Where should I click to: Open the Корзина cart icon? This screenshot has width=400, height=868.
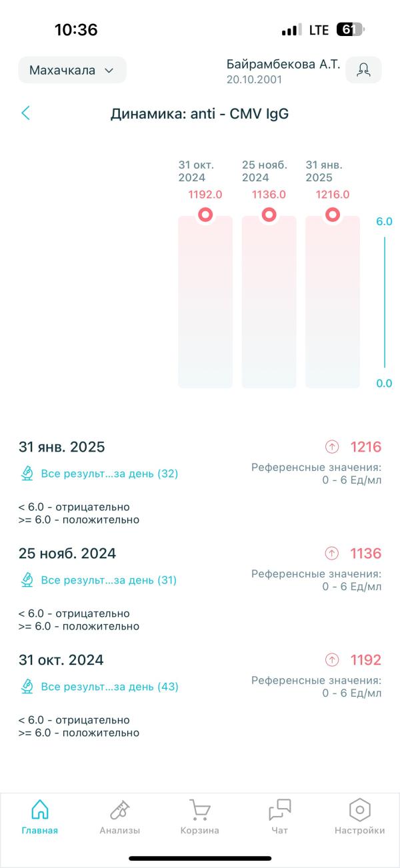coord(200,817)
